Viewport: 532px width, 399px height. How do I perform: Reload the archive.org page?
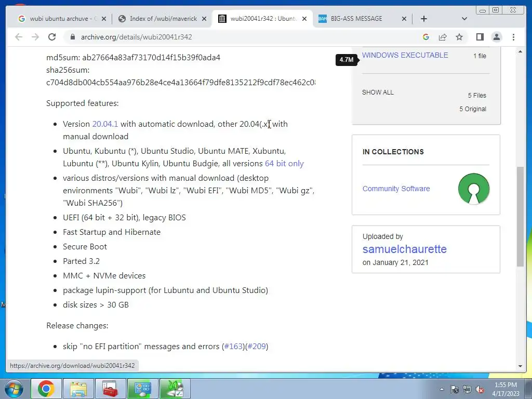[52, 37]
